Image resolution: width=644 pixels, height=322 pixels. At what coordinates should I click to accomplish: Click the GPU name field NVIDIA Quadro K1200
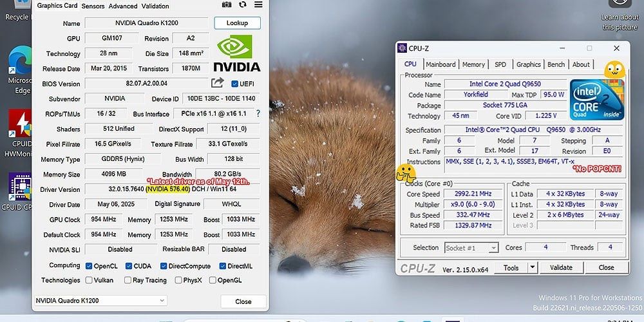point(147,23)
